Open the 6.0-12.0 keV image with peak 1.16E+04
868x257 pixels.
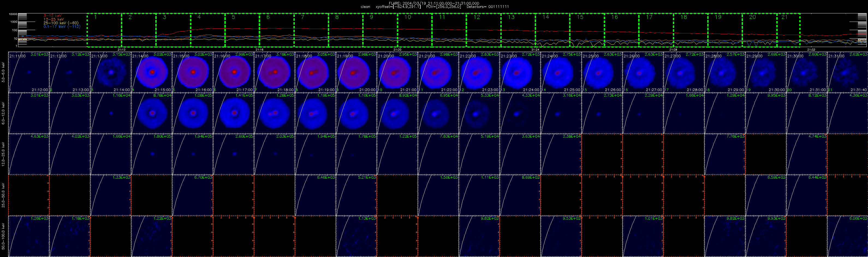tap(111, 113)
